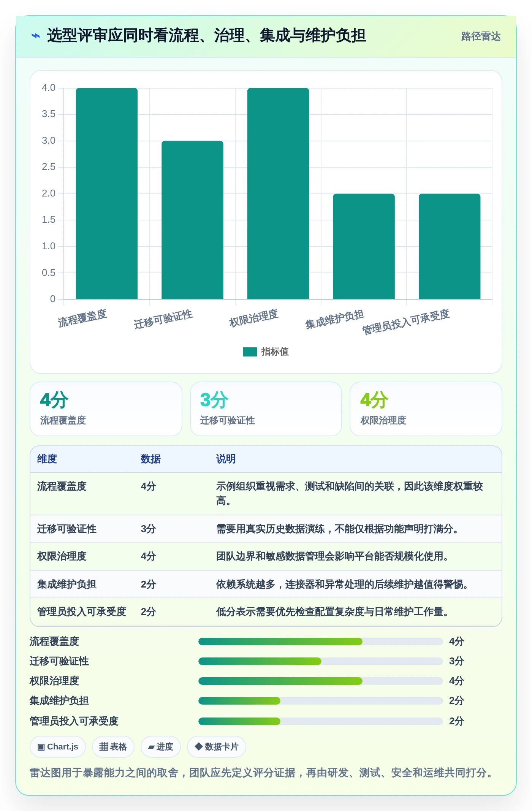Viewport: 532px width, 811px height.
Task: Click the 集成维护负担 progress bar
Action: pos(320,701)
